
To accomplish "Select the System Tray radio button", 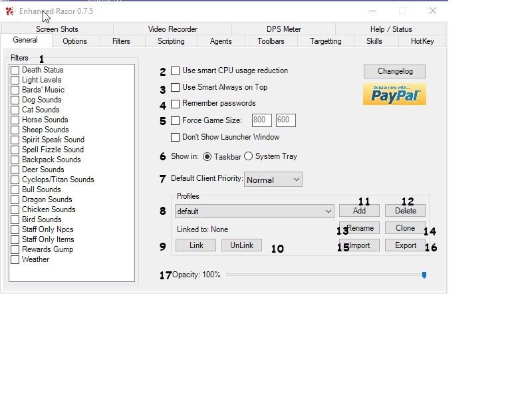I will pos(249,156).
